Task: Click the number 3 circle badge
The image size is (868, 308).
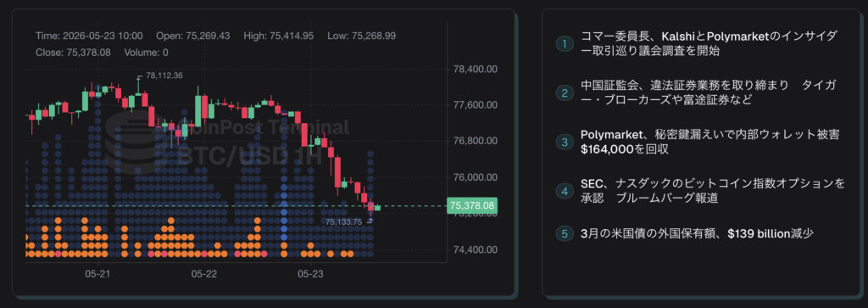Action: click(x=565, y=143)
